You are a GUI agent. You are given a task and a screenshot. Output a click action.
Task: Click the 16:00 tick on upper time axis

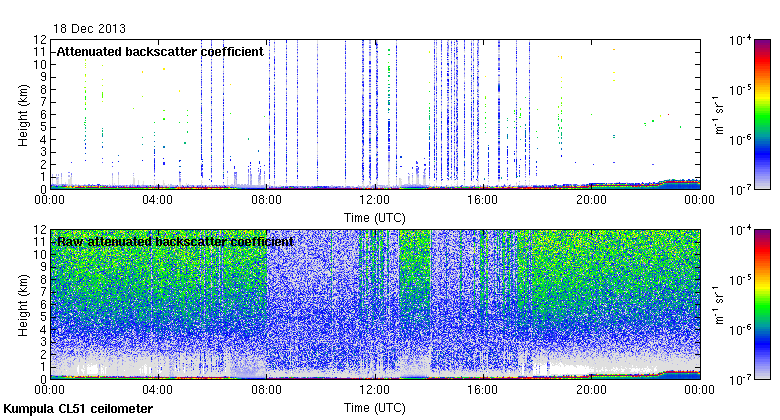pos(483,199)
